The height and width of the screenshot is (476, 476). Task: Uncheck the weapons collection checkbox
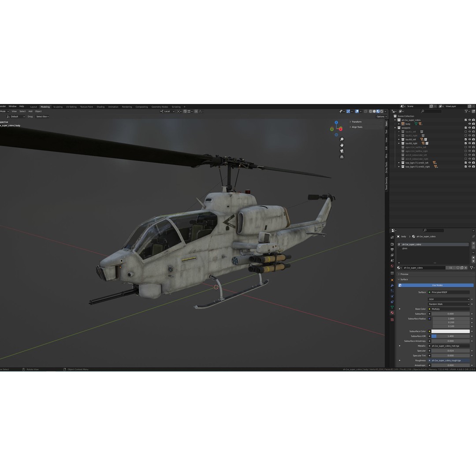tap(465, 128)
